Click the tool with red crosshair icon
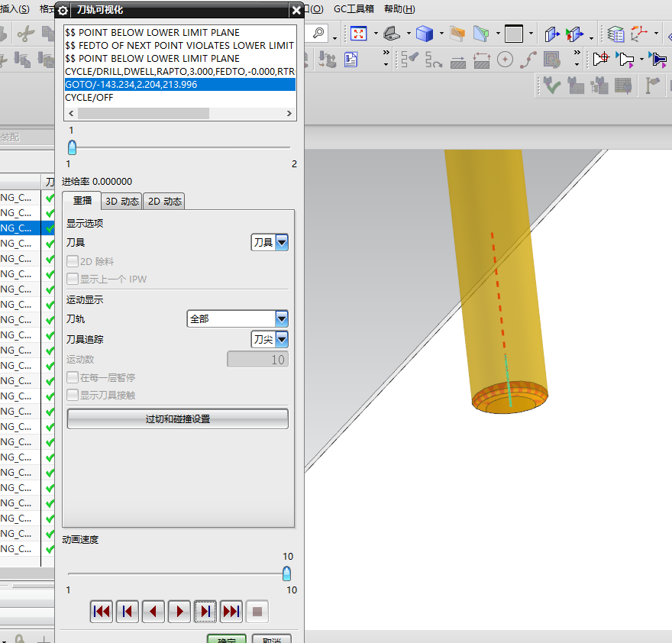Viewport: 672px width, 643px height. (601, 59)
